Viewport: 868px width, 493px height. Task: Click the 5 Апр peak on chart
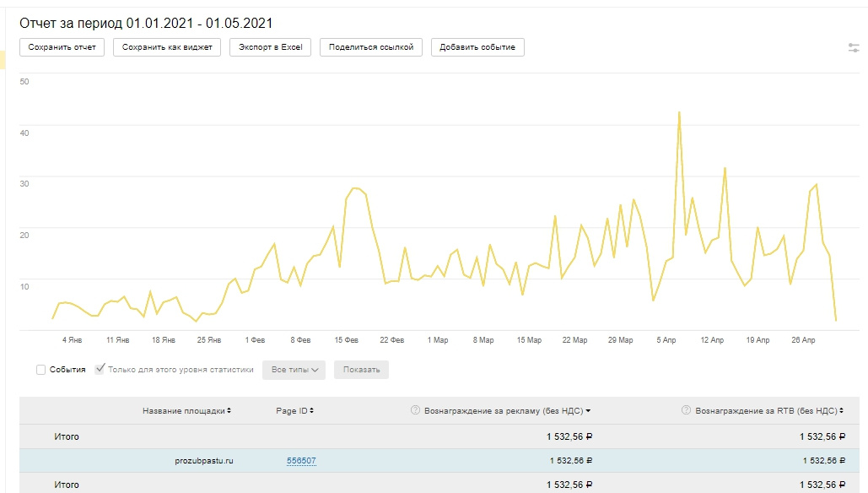[x=679, y=112]
